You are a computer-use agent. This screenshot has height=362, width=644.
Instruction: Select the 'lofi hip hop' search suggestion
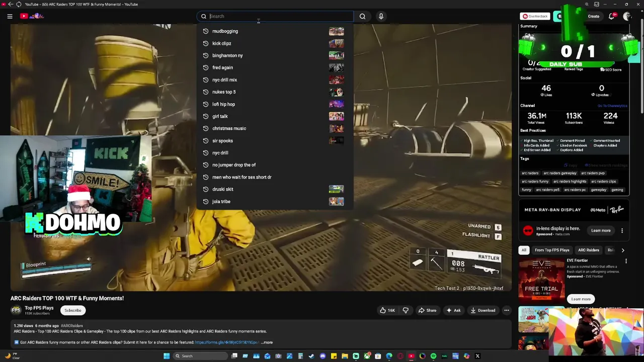[275, 104]
